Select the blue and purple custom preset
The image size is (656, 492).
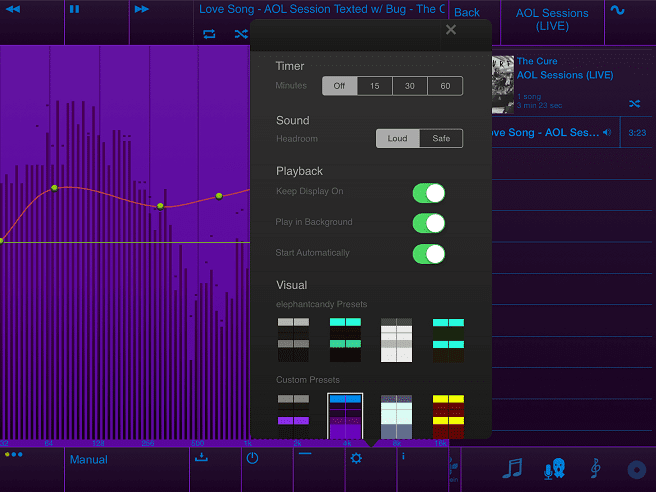click(x=345, y=416)
